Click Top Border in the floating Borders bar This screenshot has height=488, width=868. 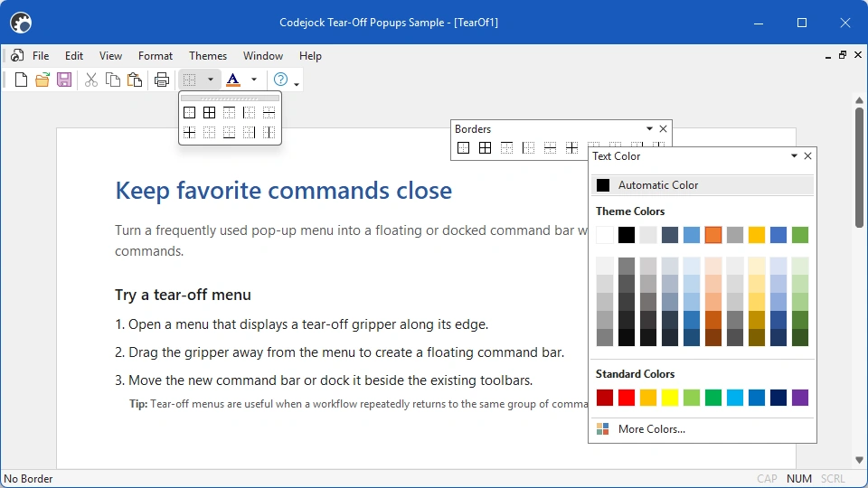click(x=506, y=147)
